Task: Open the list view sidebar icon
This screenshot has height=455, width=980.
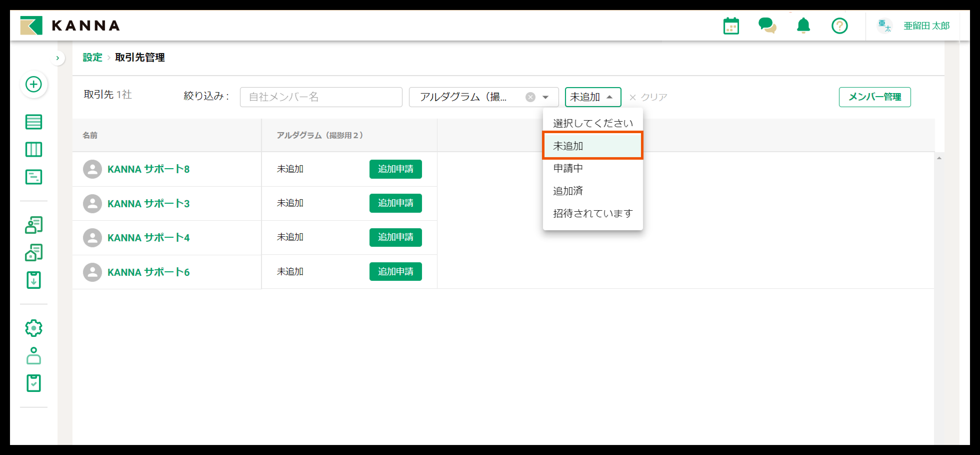Action: point(33,122)
